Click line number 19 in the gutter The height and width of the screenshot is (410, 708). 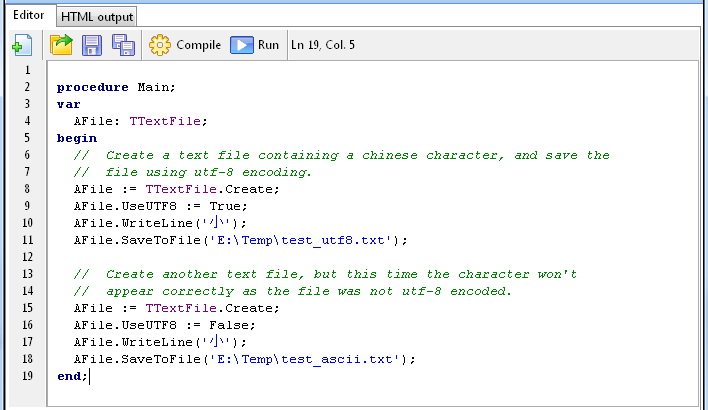(28, 376)
